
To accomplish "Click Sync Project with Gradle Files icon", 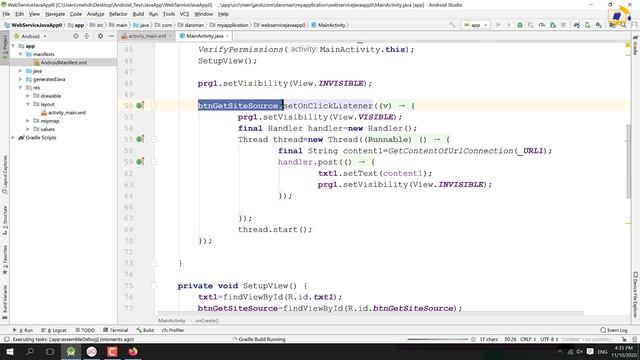I will [x=577, y=25].
